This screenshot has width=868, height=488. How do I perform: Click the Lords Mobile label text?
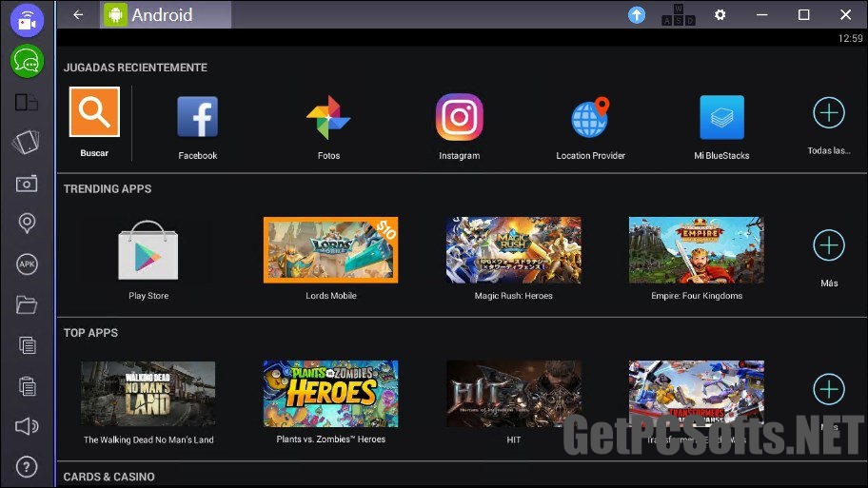click(331, 296)
